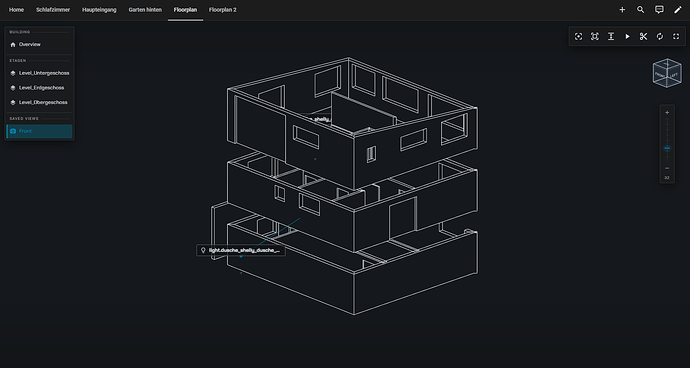690x368 pixels.
Task: Click the zoom value 32 below slider
Action: 667,178
